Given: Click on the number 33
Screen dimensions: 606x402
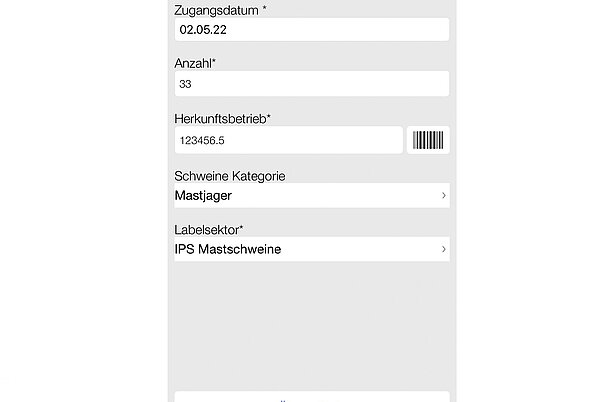Looking at the screenshot, I should coord(185,85).
